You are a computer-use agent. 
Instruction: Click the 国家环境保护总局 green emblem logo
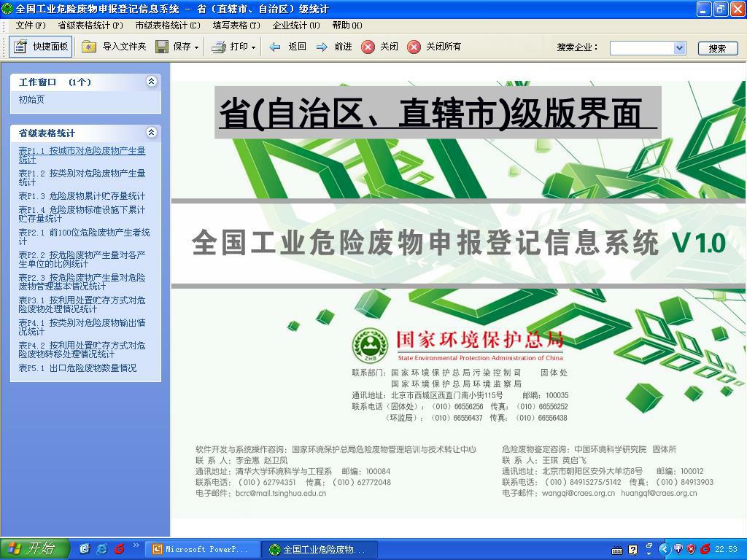(x=370, y=346)
